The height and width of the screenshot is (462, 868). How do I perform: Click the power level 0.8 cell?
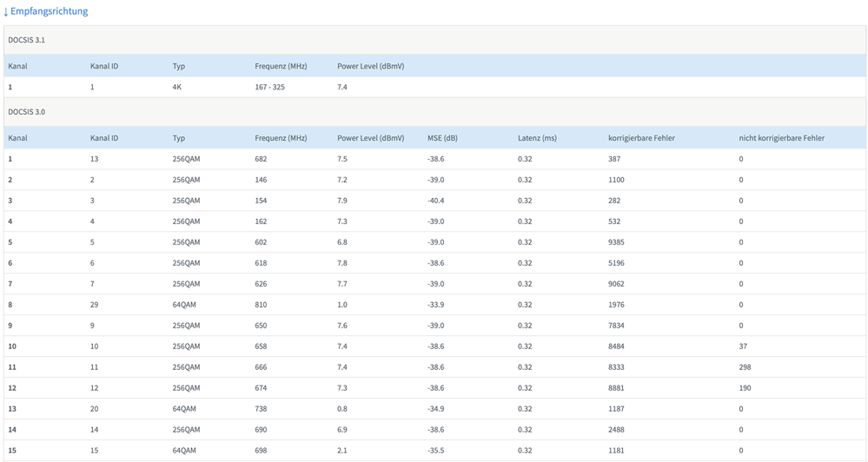click(x=342, y=409)
